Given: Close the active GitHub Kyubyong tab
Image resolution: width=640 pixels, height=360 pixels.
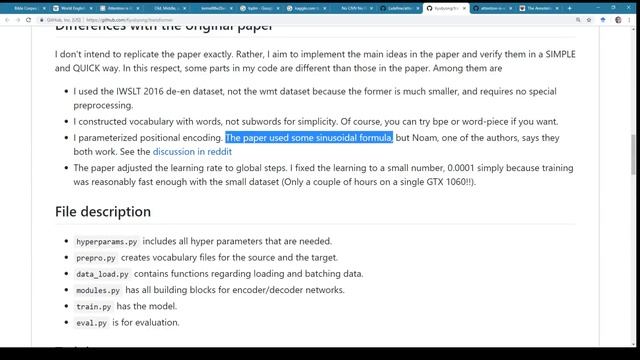Looking at the screenshot, I should [464, 8].
